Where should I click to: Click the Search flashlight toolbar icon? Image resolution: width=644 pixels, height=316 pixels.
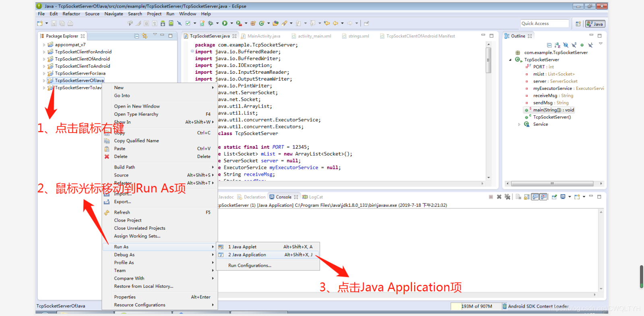point(284,23)
